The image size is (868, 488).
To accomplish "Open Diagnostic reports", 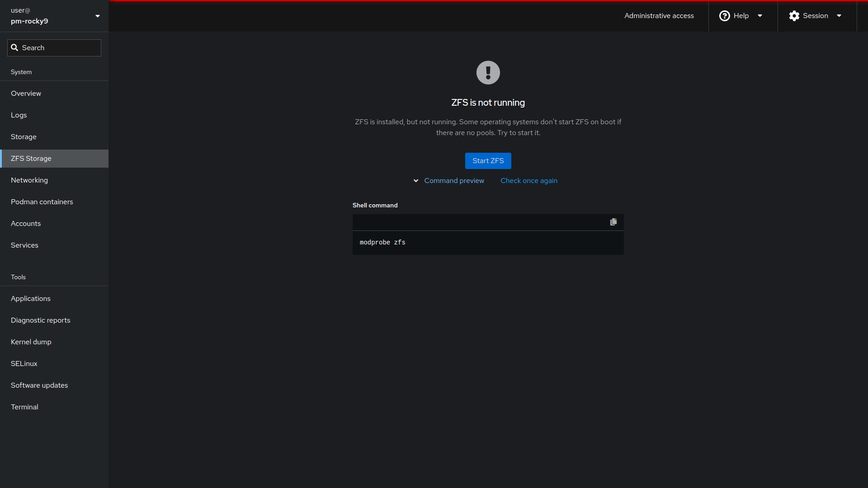I will 54,320.
